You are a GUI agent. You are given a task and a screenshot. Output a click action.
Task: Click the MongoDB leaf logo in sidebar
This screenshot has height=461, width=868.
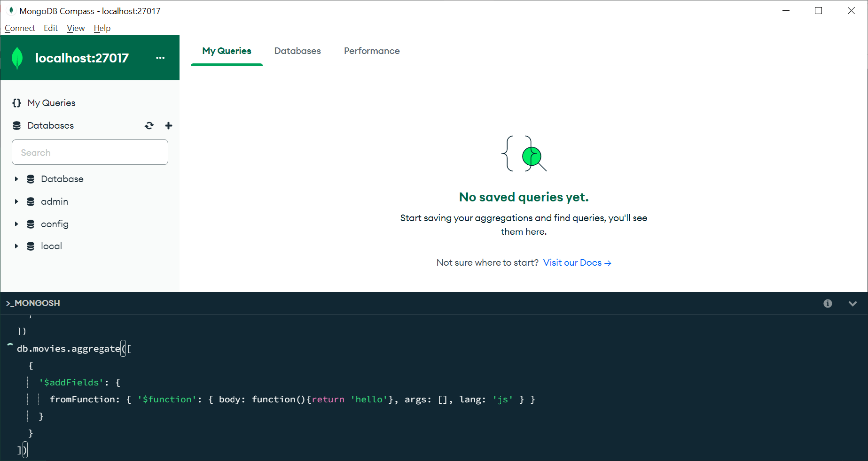(17, 58)
